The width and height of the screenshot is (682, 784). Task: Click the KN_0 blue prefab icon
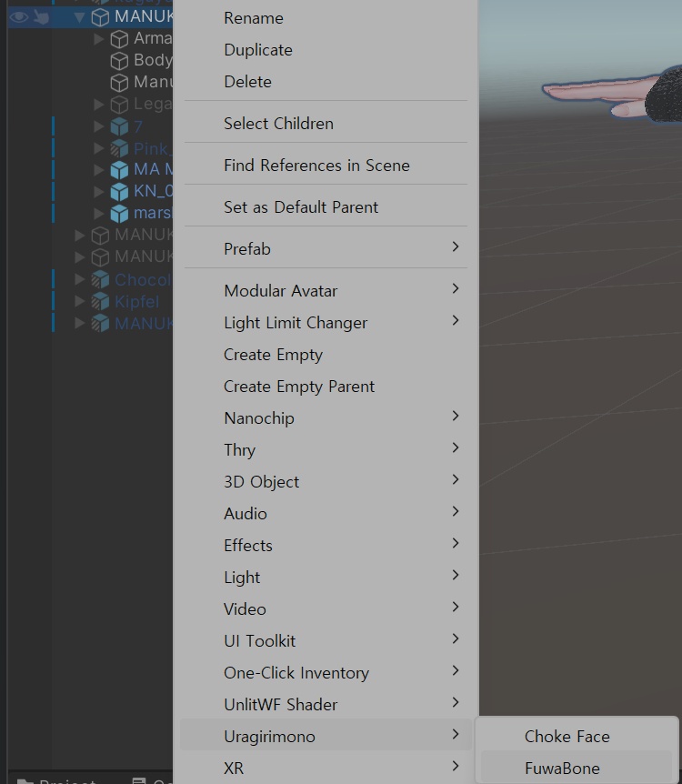point(119,192)
